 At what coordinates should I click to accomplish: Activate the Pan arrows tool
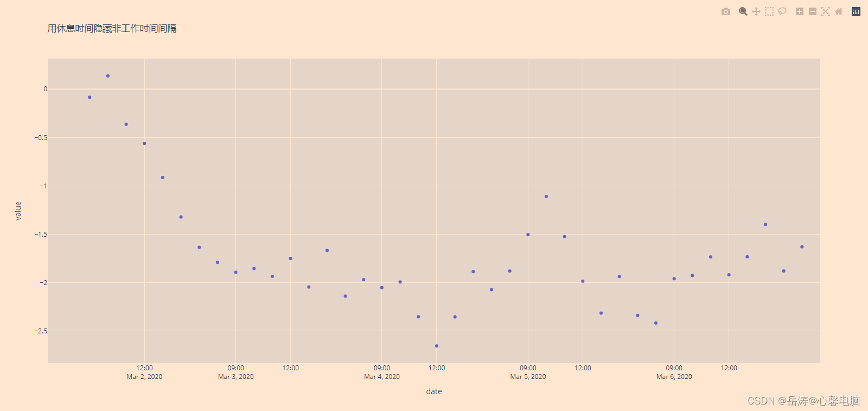pyautogui.click(x=756, y=11)
